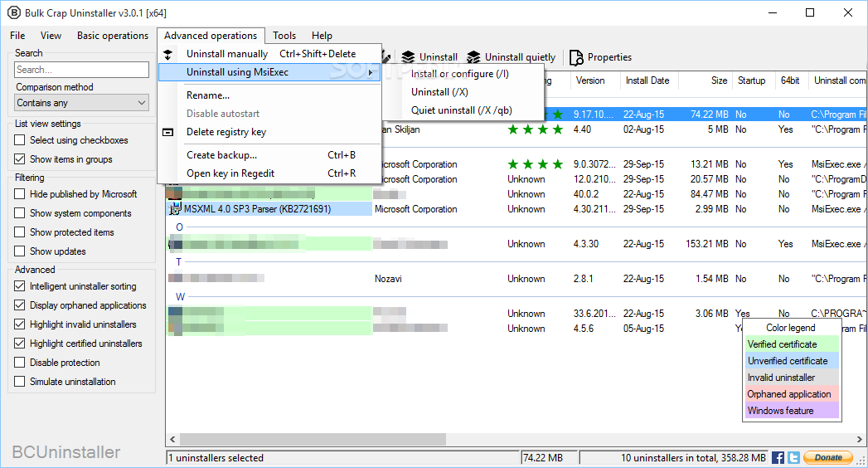Disable Intelligent uninstaller sorting
868x468 pixels.
pyautogui.click(x=20, y=286)
